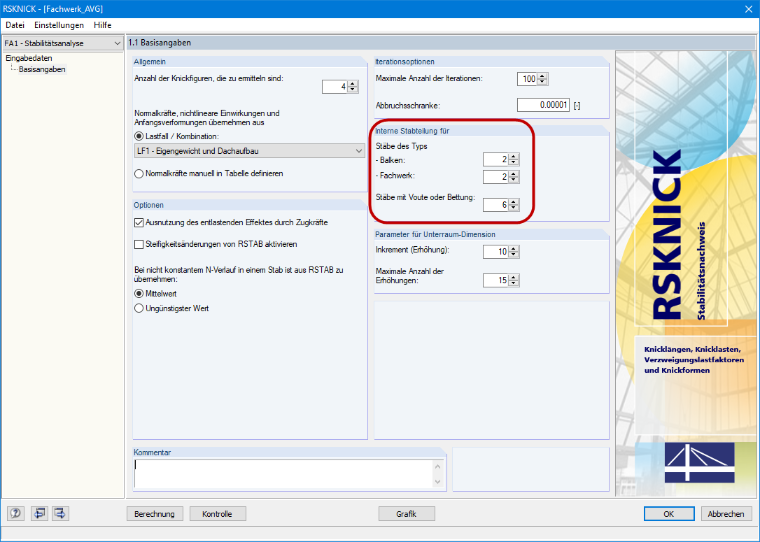Decrease Inkrement (Erhöhung) value
This screenshot has width=760, height=542.
pyautogui.click(x=514, y=255)
